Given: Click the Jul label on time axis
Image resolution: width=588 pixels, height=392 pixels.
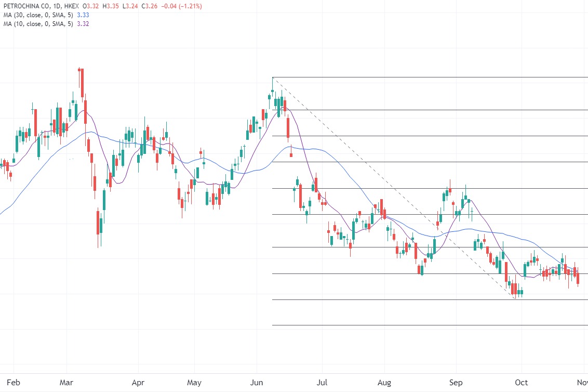Looking at the screenshot, I should point(322,383).
